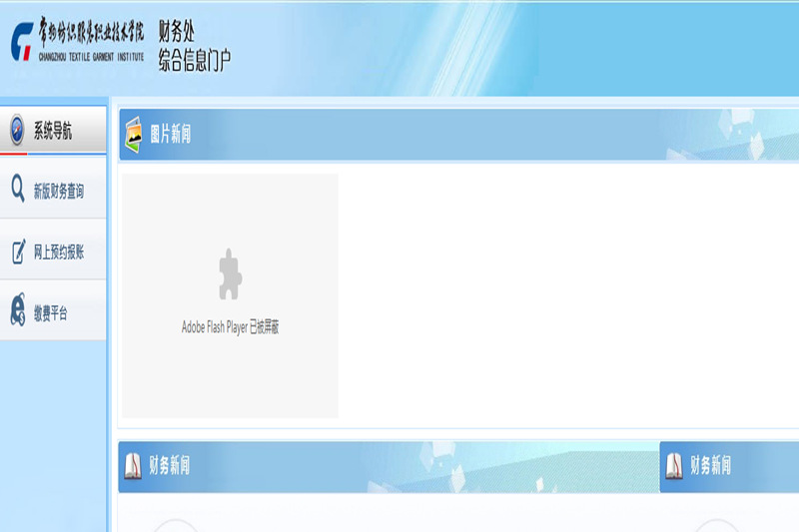Viewport: 799px width, 532px height.
Task: Open 新版财务查询 in the sidebar
Action: coord(59,191)
